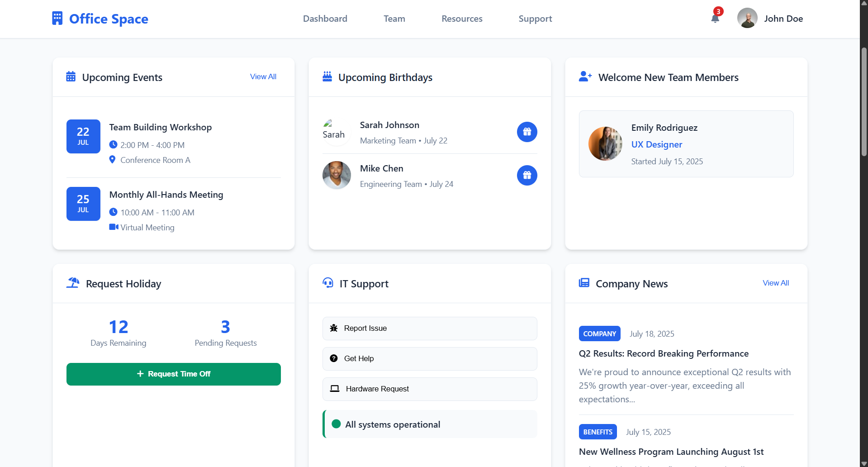Image resolution: width=868 pixels, height=467 pixels.
Task: Click the COMPANY news tag
Action: click(x=600, y=334)
